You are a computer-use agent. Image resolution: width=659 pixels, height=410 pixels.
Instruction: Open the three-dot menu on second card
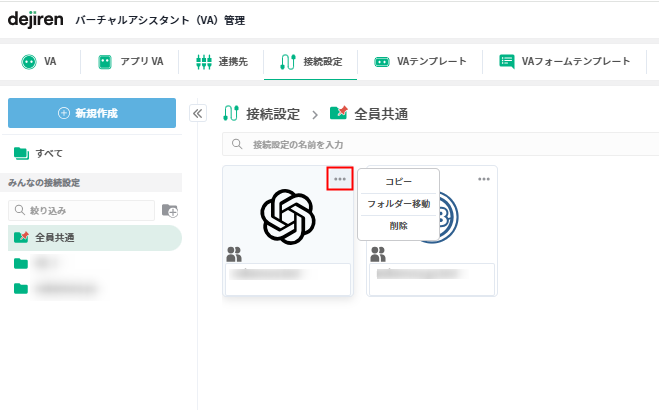pos(484,179)
